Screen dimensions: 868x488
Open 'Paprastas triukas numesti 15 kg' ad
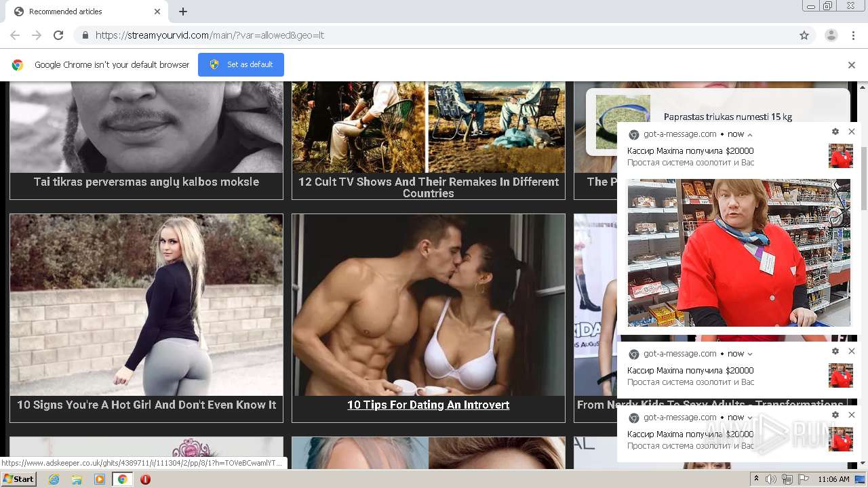[728, 117]
